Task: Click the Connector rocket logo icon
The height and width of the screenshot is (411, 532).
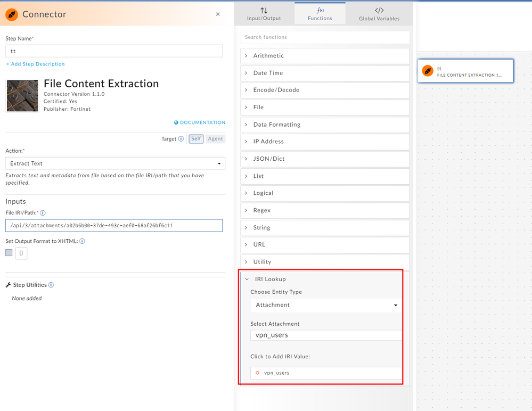Action: click(x=12, y=14)
